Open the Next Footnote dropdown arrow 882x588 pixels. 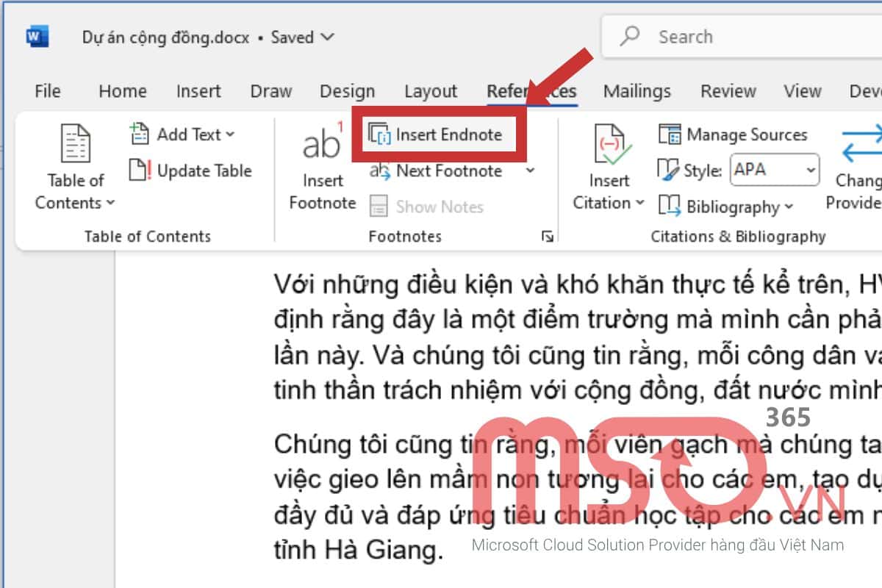(531, 171)
